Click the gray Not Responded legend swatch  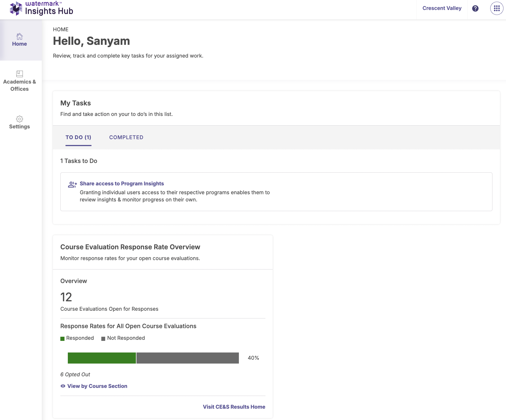[x=103, y=339]
